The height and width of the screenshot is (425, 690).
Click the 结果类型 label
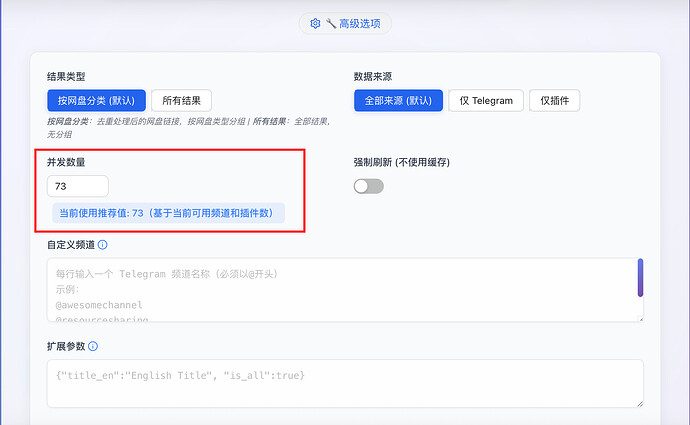click(66, 77)
